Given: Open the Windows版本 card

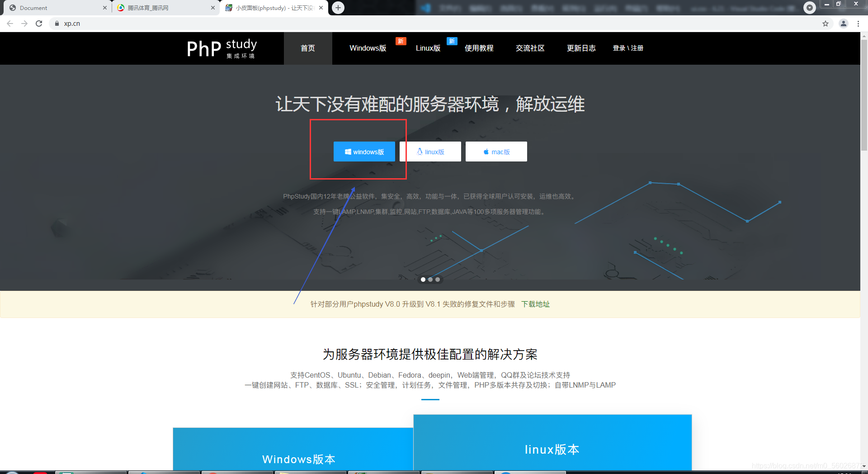Looking at the screenshot, I should coord(293,449).
